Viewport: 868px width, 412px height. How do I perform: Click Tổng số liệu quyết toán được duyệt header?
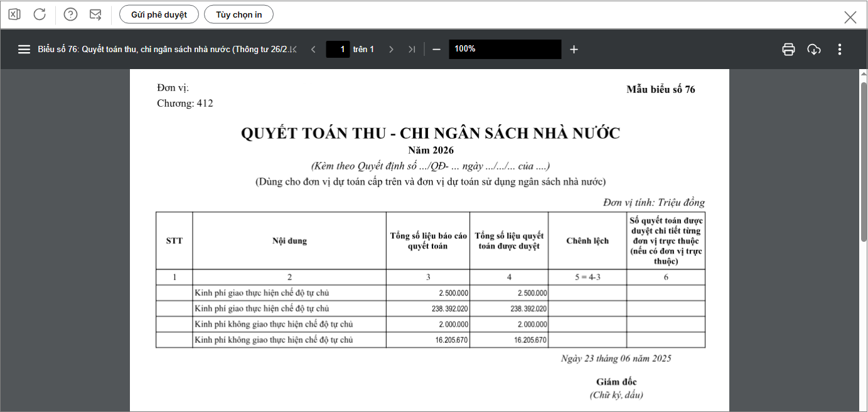pos(509,241)
